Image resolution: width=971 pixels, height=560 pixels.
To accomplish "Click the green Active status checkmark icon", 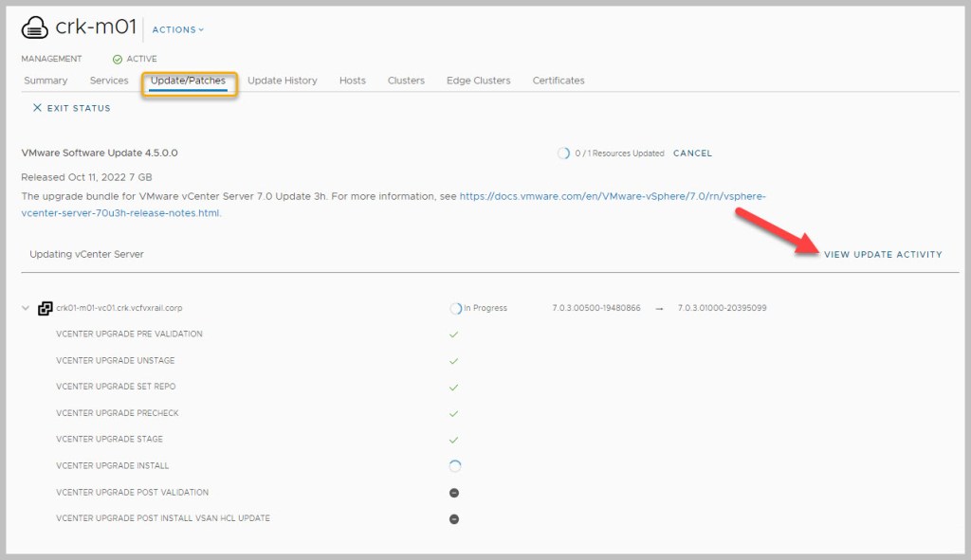I will tap(118, 59).
